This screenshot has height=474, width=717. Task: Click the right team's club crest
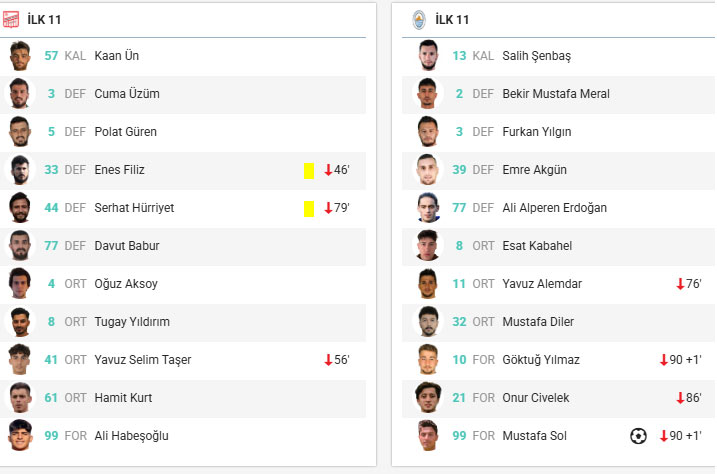pyautogui.click(x=419, y=19)
